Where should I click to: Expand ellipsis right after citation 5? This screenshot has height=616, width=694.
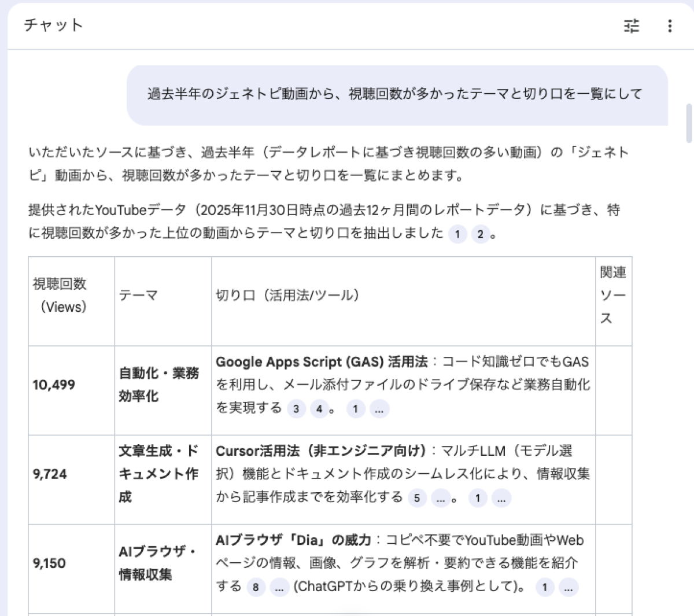[x=441, y=498]
